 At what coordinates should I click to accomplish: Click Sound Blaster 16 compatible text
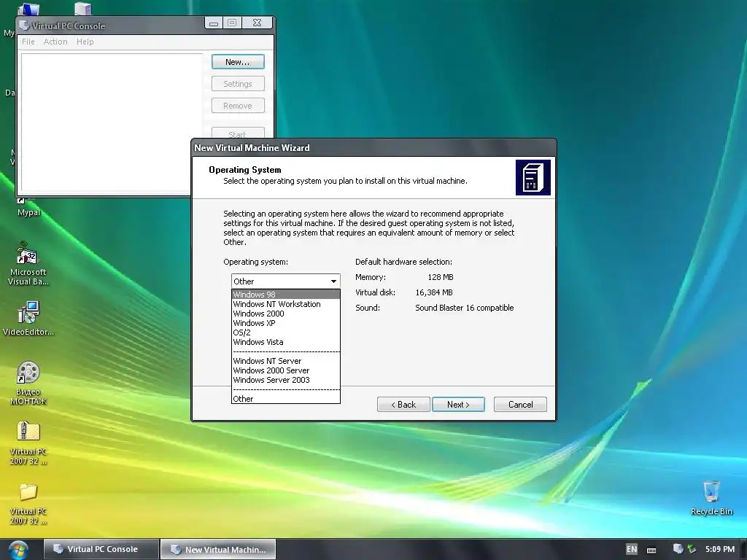coord(465,308)
